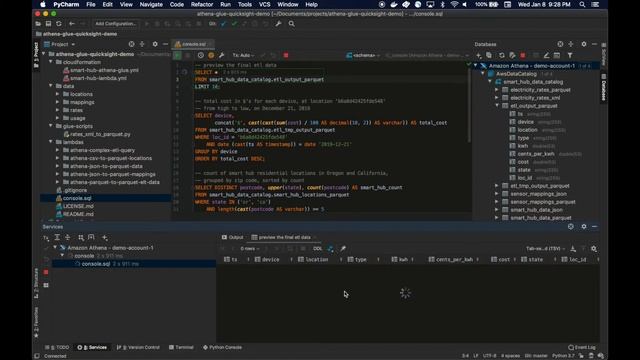The image size is (640, 360).
Task: Expand the electricity_rates_parquet table
Action: (x=497, y=90)
